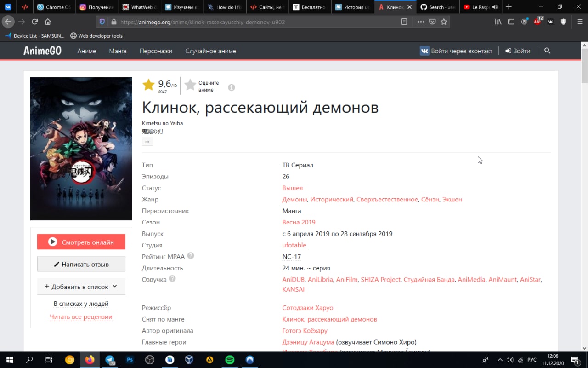Screen dimensions: 588x368
Task: Toggle Firefox sidebar icon
Action: (x=511, y=22)
